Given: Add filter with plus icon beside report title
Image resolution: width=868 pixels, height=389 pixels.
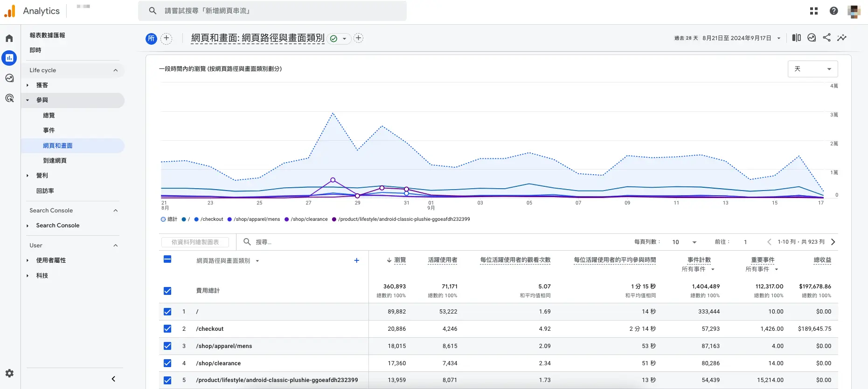Looking at the screenshot, I should [358, 38].
